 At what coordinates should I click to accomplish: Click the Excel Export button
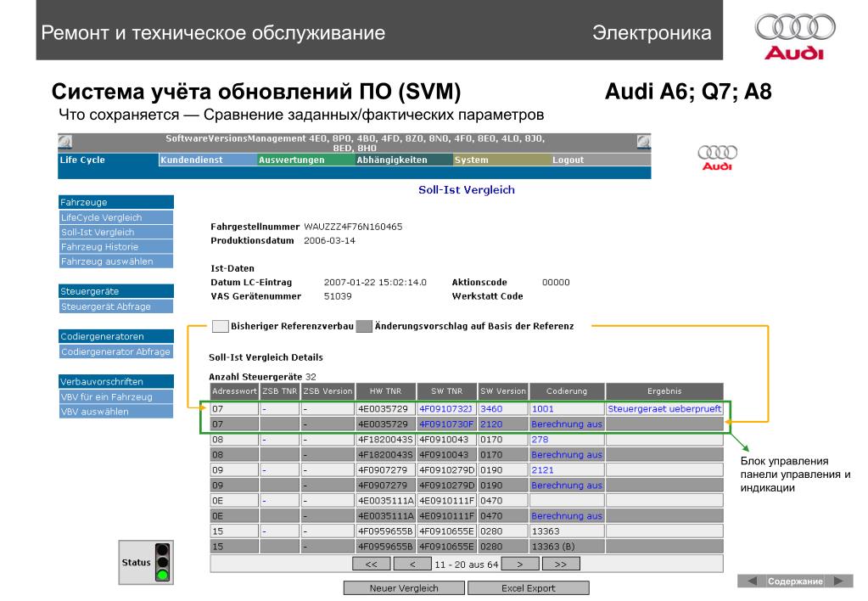point(528,588)
